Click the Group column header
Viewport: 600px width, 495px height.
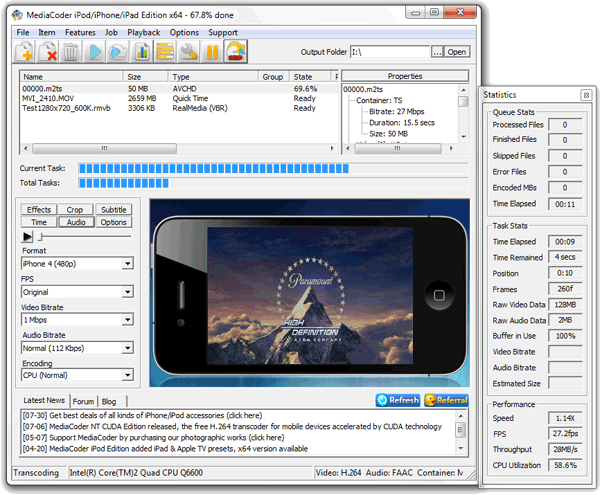point(274,77)
